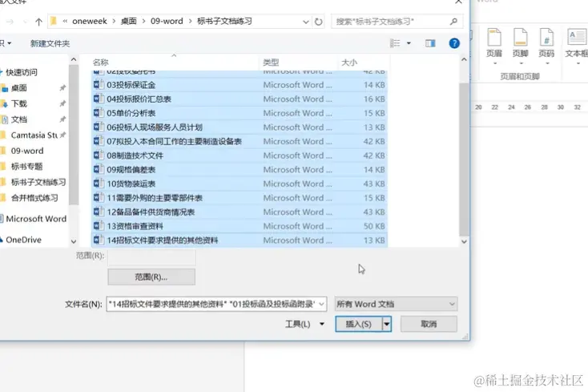Click file list scroll up arrow
The image size is (588, 392).
(x=464, y=59)
